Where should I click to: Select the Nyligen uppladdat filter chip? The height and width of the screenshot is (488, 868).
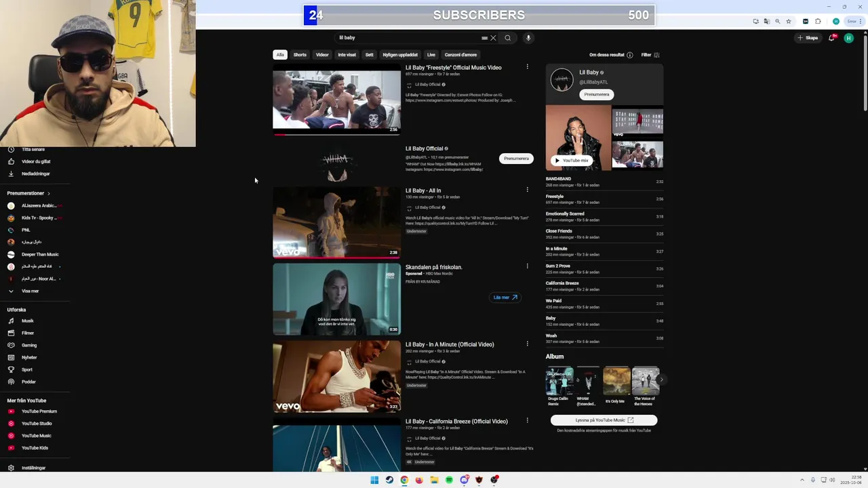click(x=400, y=55)
